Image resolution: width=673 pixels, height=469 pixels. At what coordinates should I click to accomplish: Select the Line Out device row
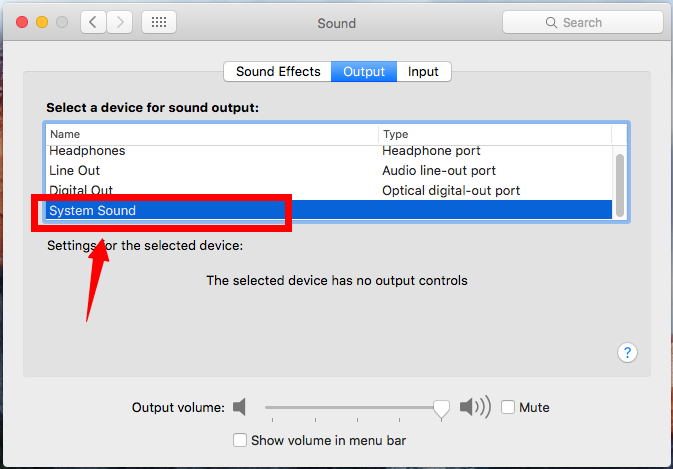(x=329, y=170)
